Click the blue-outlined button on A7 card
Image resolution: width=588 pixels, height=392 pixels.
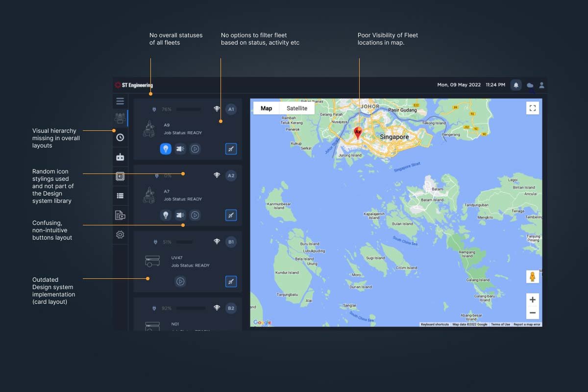pyautogui.click(x=231, y=215)
